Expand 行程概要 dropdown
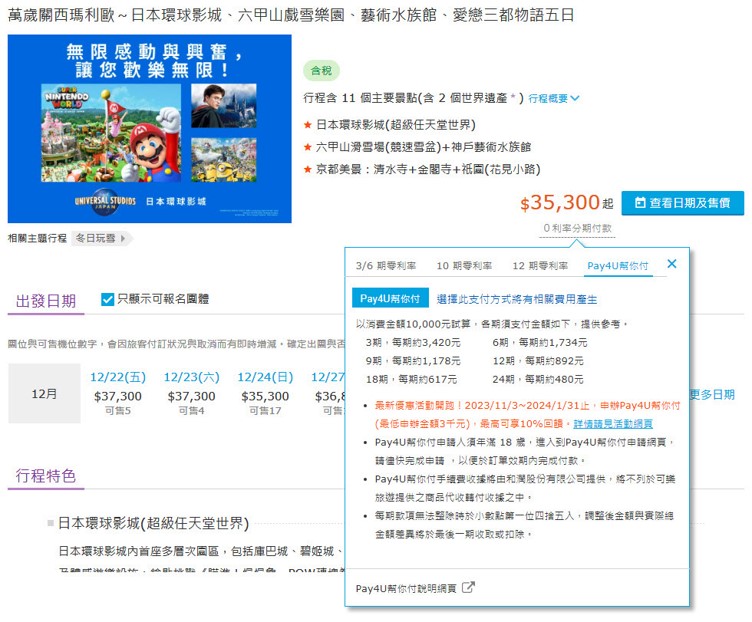Screen dimensions: 752x622 [554, 98]
